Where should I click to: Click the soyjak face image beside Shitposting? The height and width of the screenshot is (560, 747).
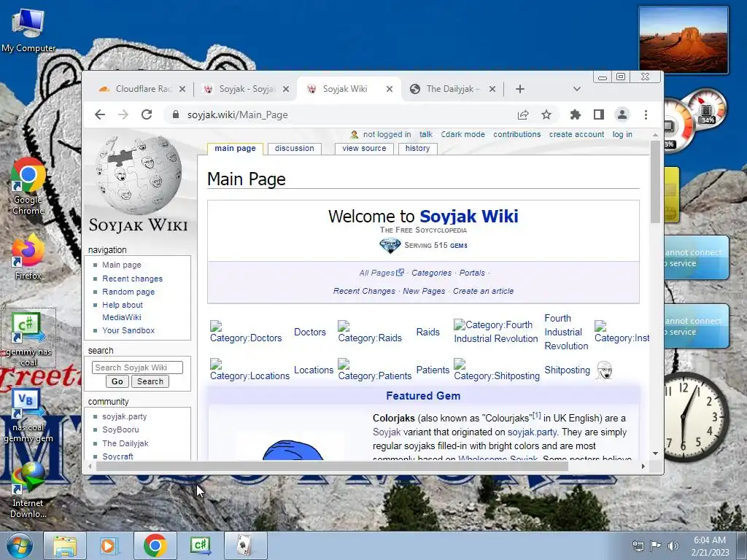pyautogui.click(x=604, y=370)
